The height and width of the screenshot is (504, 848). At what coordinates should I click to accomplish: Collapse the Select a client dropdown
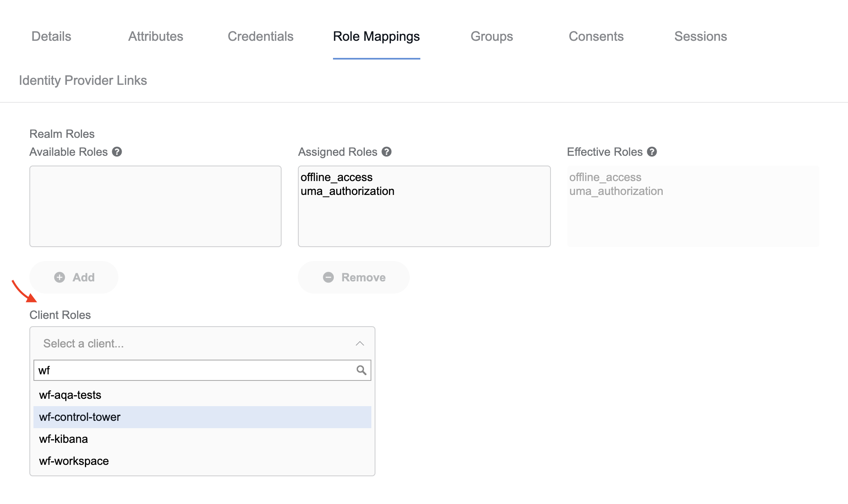coord(202,343)
